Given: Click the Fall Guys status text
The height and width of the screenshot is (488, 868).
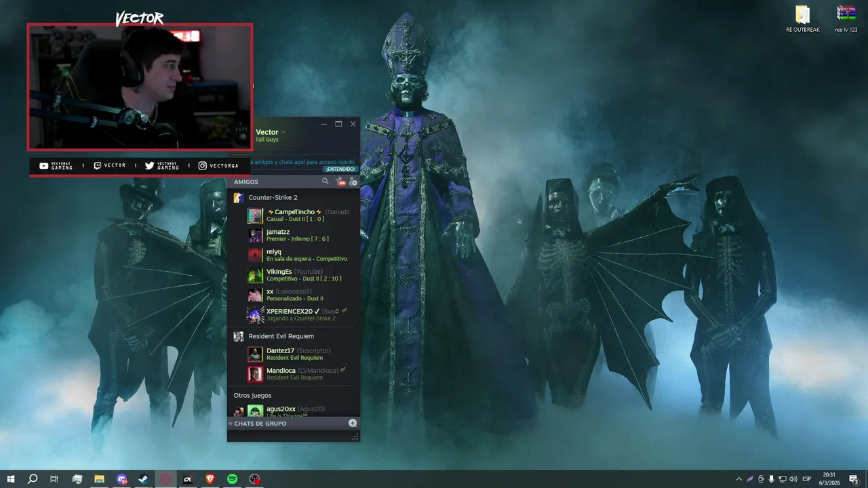Looking at the screenshot, I should [x=267, y=140].
